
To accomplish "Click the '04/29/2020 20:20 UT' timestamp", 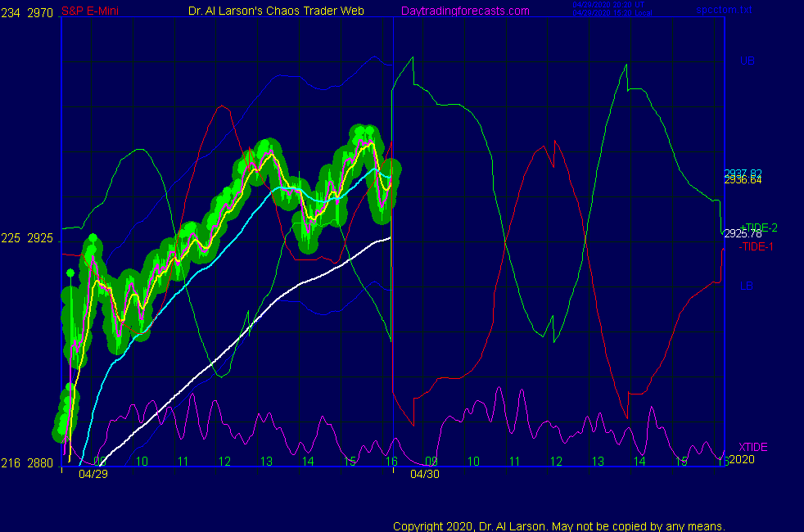I will 608,5.
